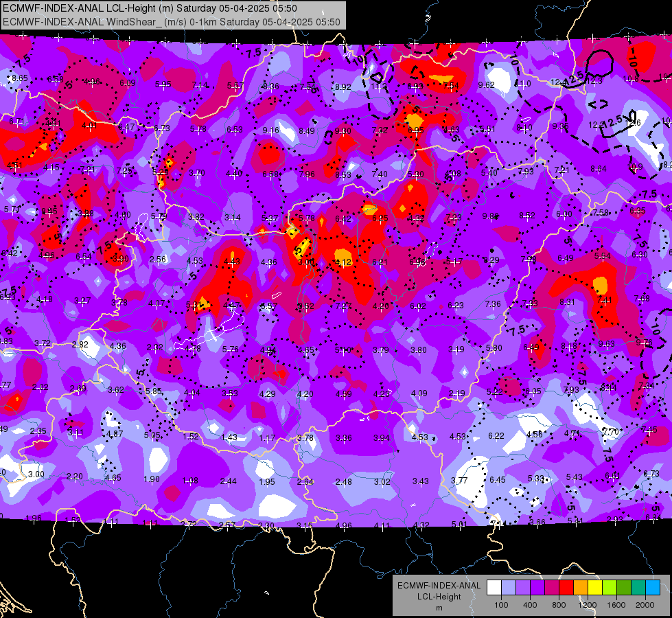672x618 pixels.
Task: Click the wind shear value '9.62'
Action: [487, 85]
